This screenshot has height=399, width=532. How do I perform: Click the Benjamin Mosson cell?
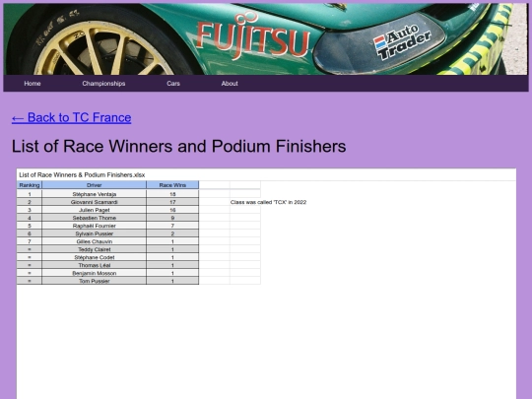tap(95, 273)
